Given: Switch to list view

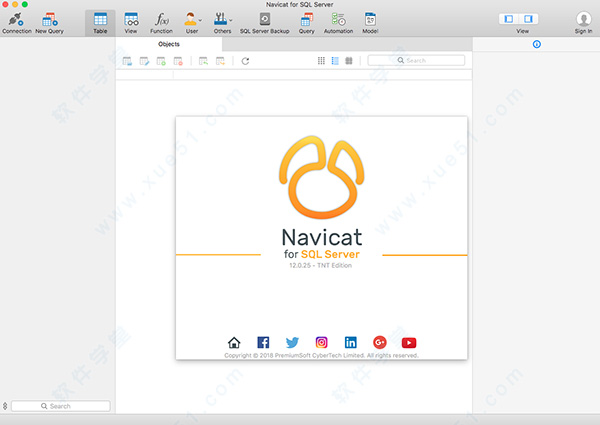Looking at the screenshot, I should click(x=335, y=60).
